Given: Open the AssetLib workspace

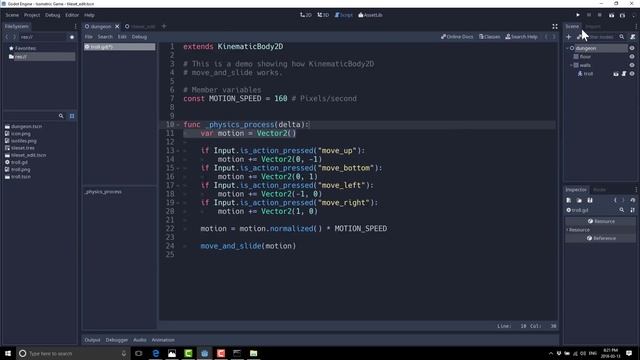Looking at the screenshot, I should (371, 15).
